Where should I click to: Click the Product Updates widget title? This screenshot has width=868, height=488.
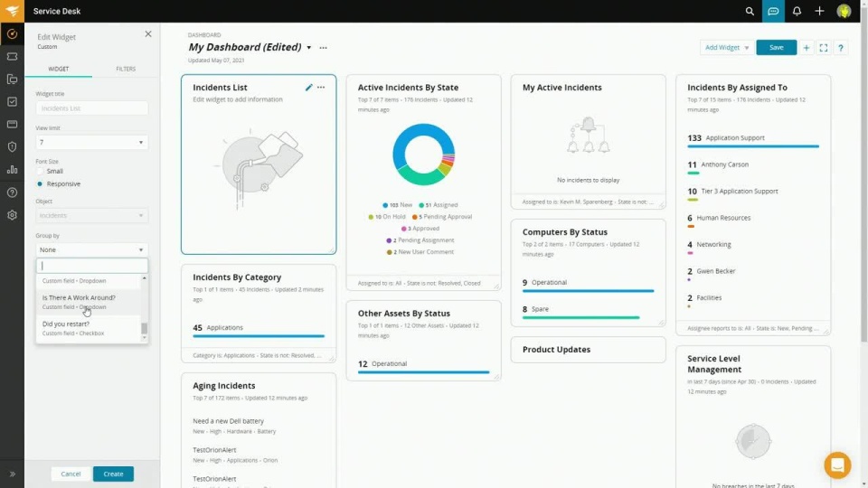pos(556,350)
